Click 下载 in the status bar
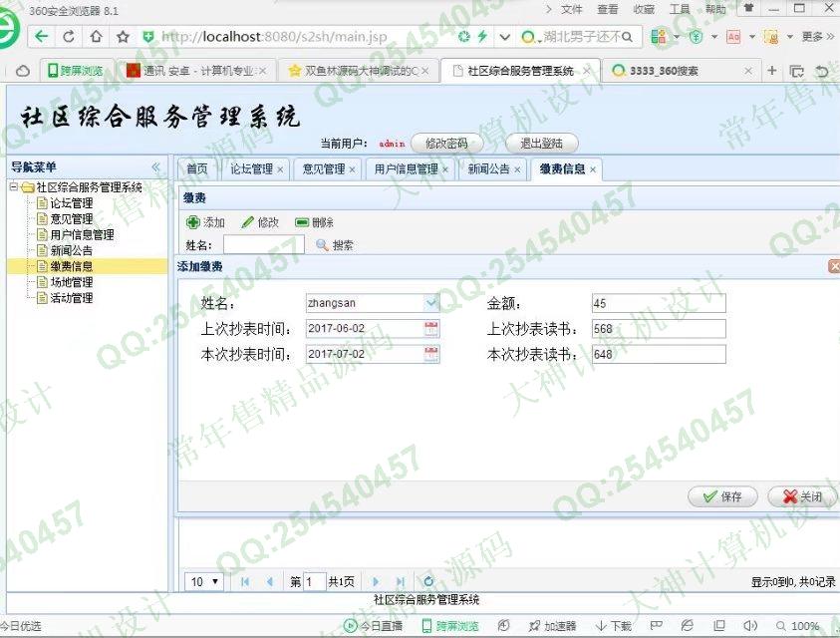 614,626
